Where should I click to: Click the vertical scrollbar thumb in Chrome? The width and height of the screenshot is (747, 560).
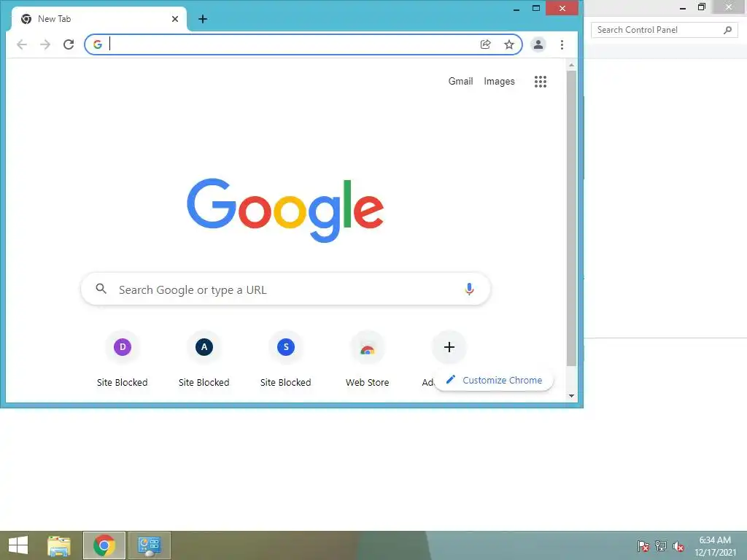(x=572, y=219)
